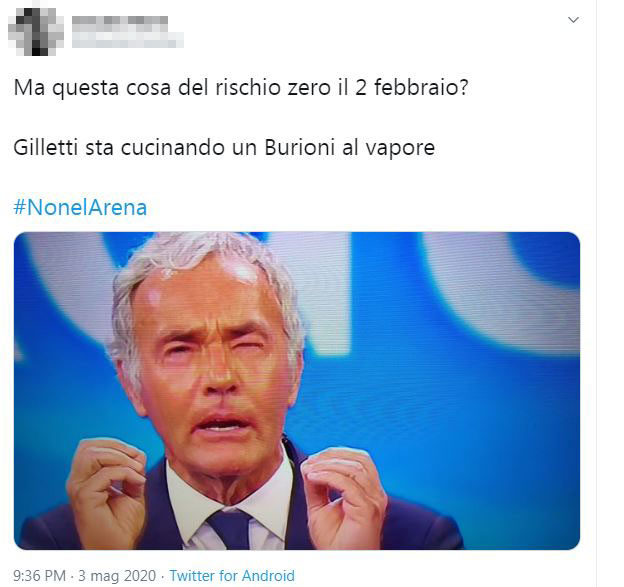Click the "3 mag 2020" date
This screenshot has width=624, height=587.
pyautogui.click(x=117, y=575)
